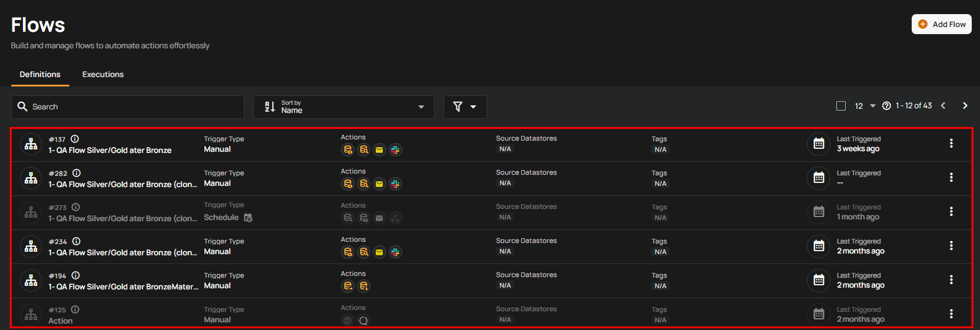The image size is (980, 330).
Task: Click the calendar icon for flow #234
Action: 819,246
